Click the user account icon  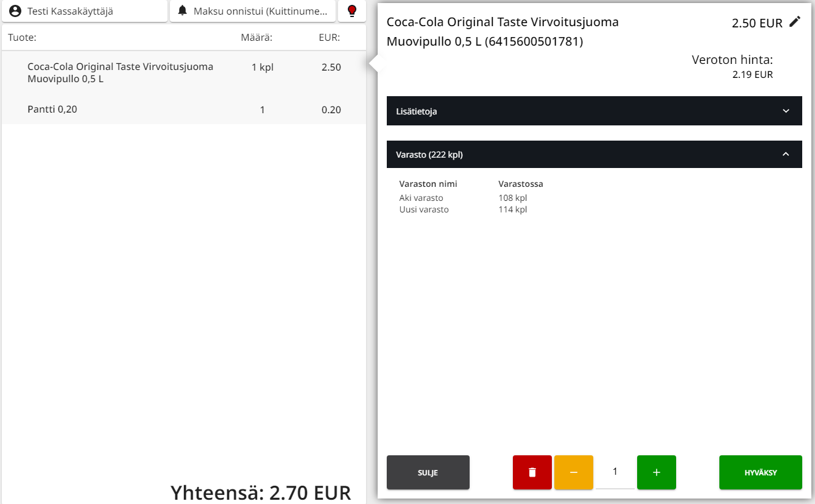[x=15, y=11]
